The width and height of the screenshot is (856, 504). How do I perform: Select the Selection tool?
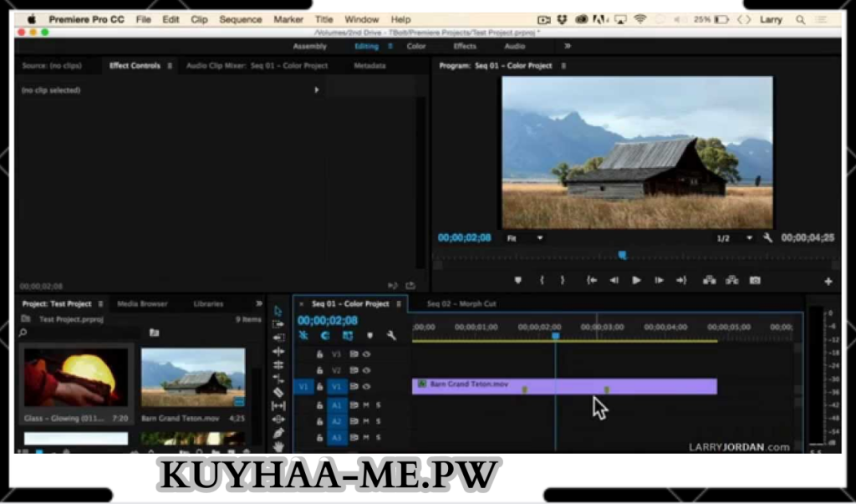278,311
